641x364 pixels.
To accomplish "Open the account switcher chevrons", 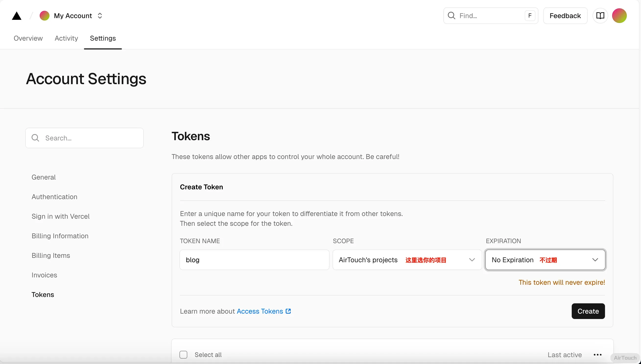I will tap(100, 16).
